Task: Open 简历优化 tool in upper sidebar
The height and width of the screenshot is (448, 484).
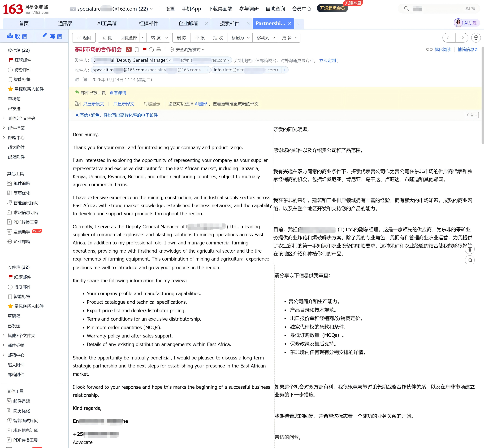Action: tap(19, 193)
